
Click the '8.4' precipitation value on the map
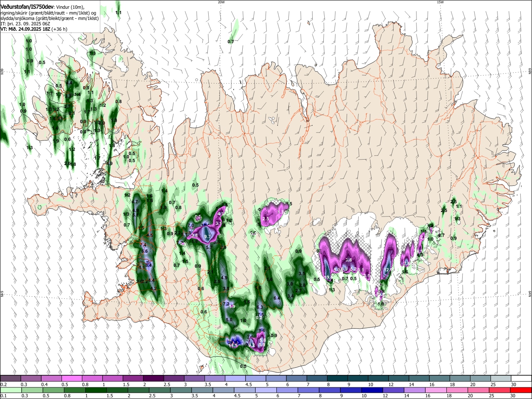click(x=148, y=265)
